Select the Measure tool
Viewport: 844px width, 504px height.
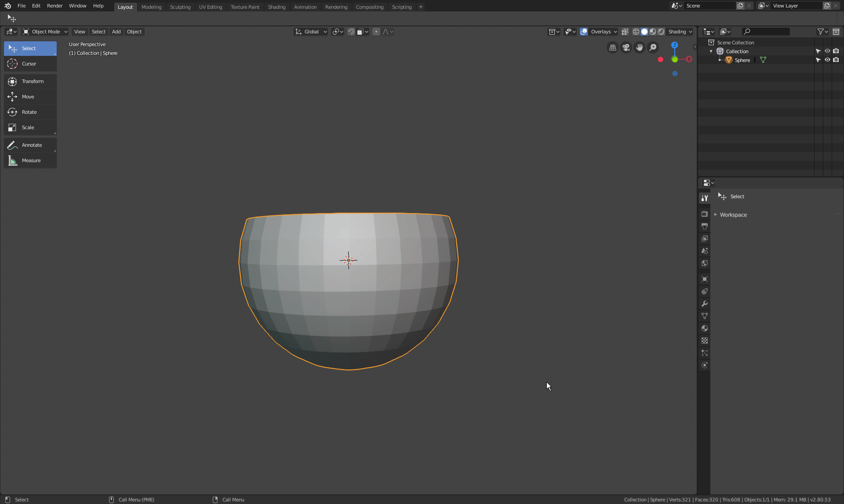pos(30,160)
